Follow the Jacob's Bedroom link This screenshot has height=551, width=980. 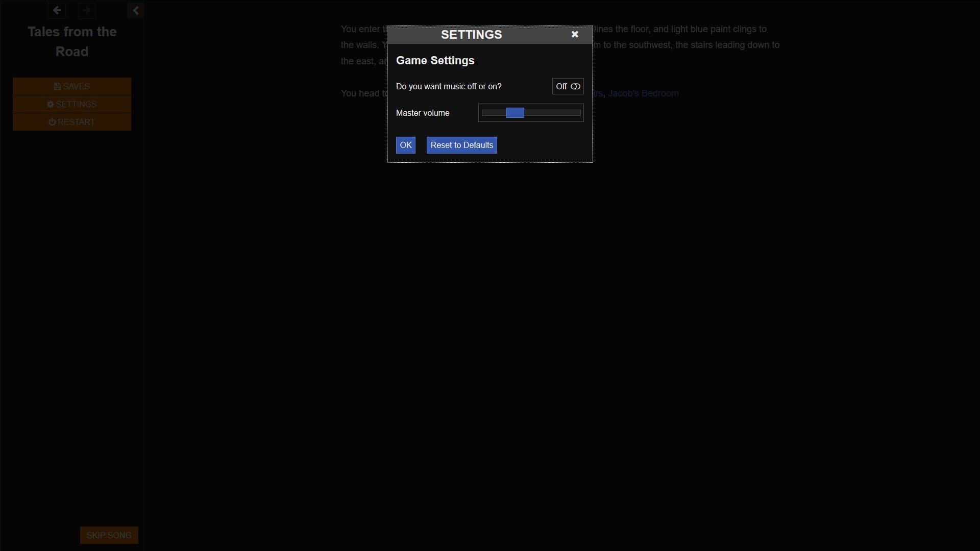pyautogui.click(x=643, y=93)
